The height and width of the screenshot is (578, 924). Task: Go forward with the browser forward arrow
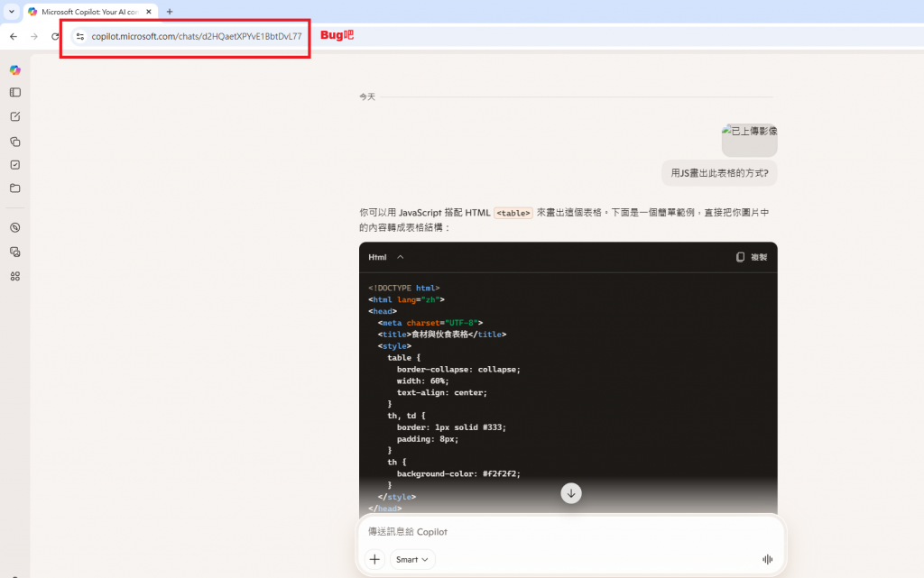tap(34, 36)
